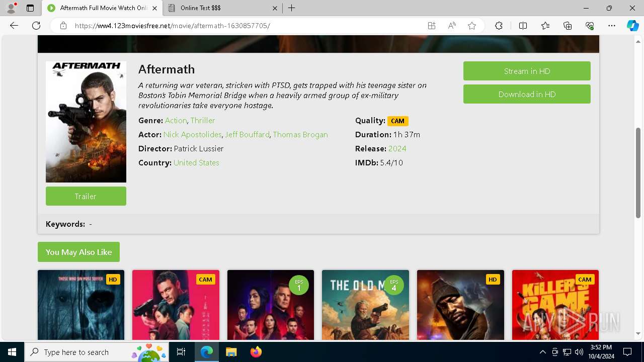Open Collections panel
The width and height of the screenshot is (644, 362).
[x=568, y=26]
